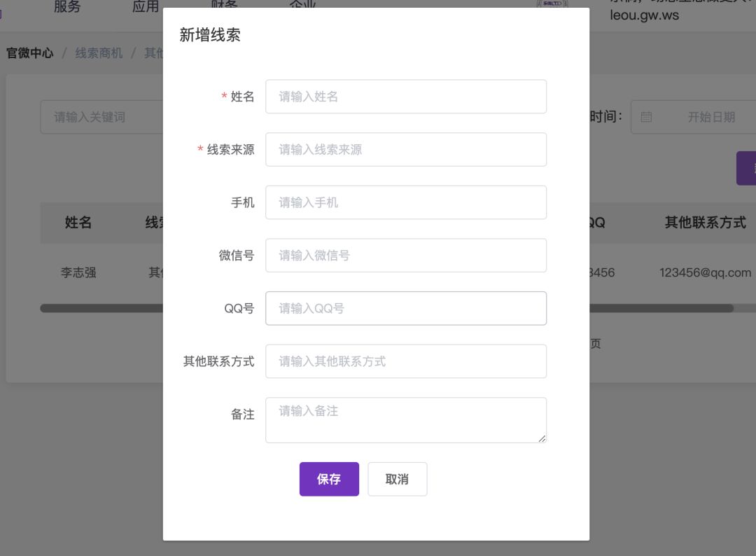
Task: Select the 李志强 table row cell
Action: click(78, 273)
